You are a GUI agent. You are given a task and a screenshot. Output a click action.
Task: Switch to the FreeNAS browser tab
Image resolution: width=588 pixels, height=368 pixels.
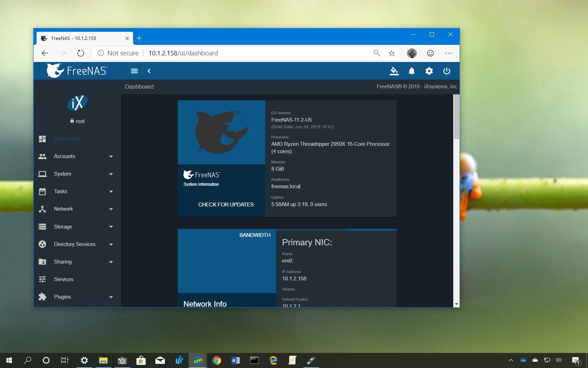click(x=73, y=38)
